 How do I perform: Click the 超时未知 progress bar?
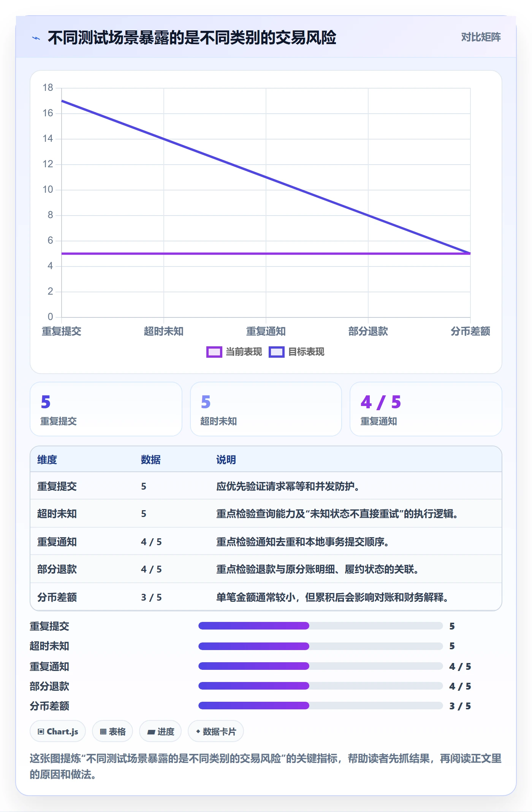point(320,646)
